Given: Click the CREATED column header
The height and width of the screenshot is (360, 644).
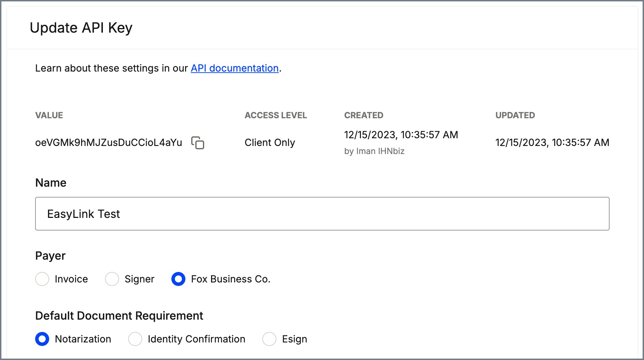Looking at the screenshot, I should pos(363,115).
